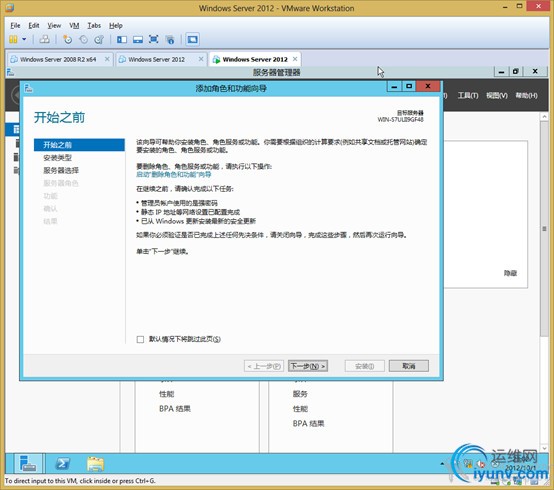The height and width of the screenshot is (490, 554).
Task: Click the VMware suspend (pause) icon
Action: coord(13,39)
